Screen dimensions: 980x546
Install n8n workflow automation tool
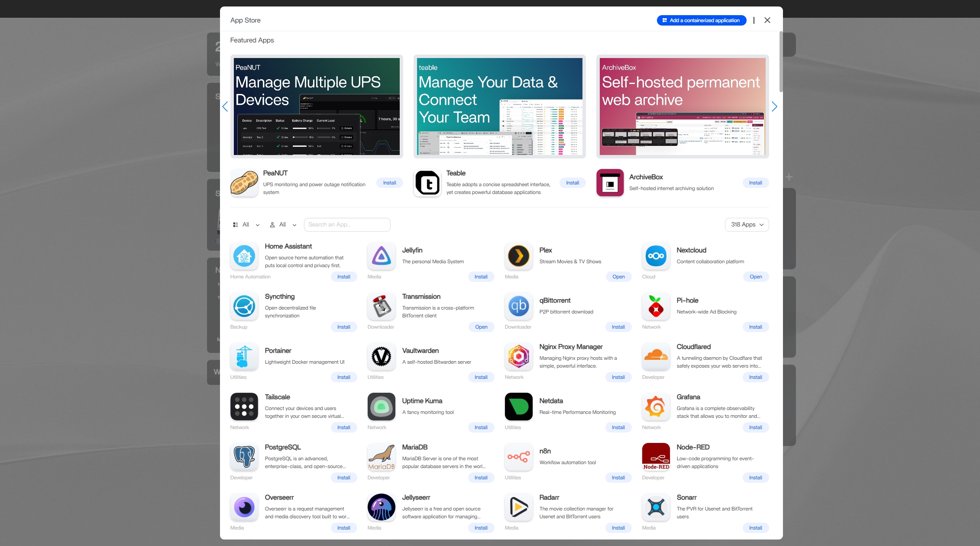618,478
